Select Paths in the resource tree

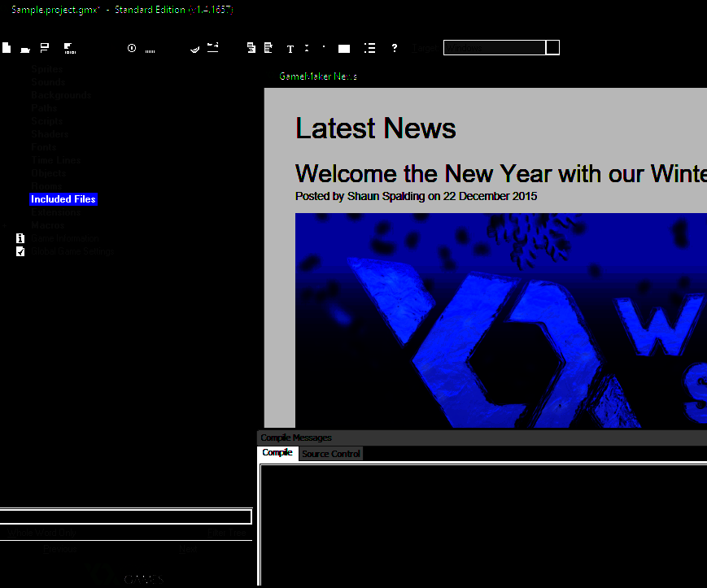click(44, 109)
